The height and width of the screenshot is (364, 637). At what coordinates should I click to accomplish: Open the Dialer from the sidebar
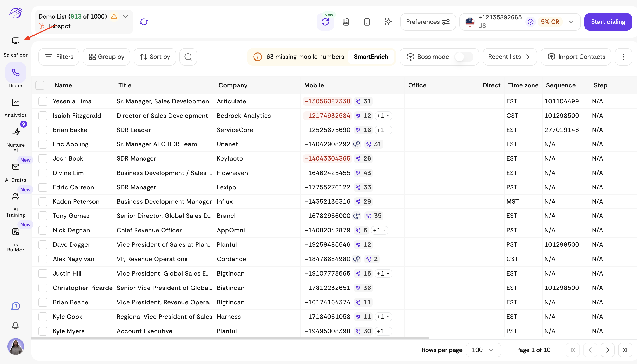pyautogui.click(x=16, y=73)
